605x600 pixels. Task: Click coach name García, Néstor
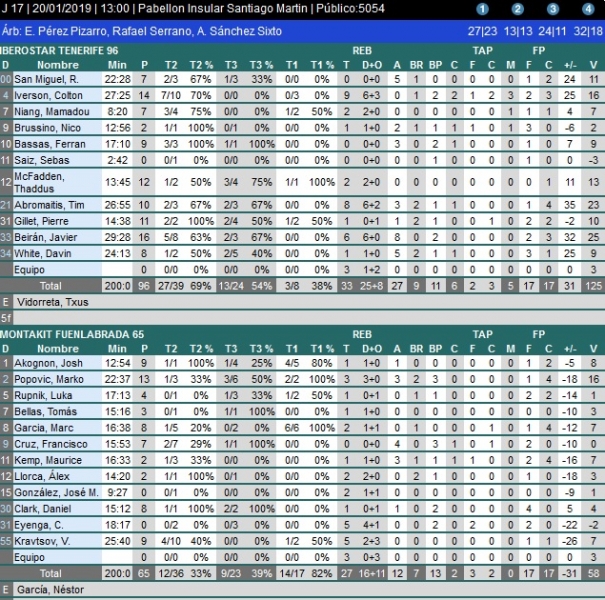click(x=50, y=590)
